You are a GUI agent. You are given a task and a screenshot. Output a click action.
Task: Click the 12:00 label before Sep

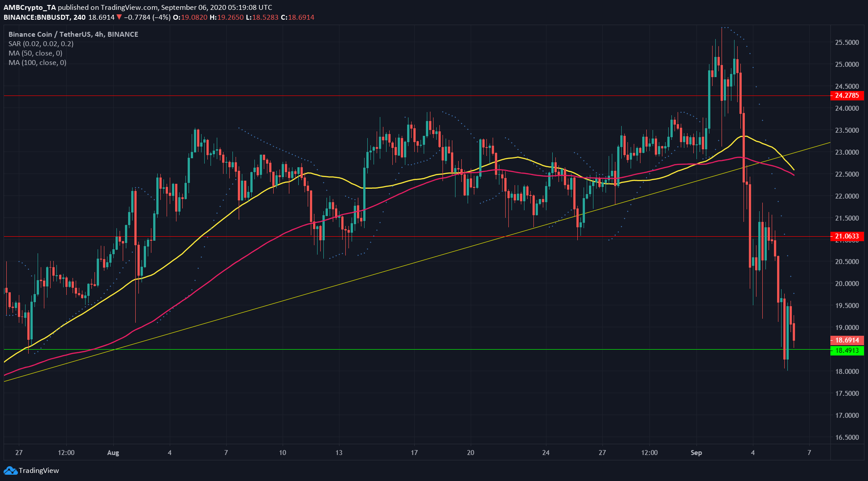pyautogui.click(x=649, y=453)
